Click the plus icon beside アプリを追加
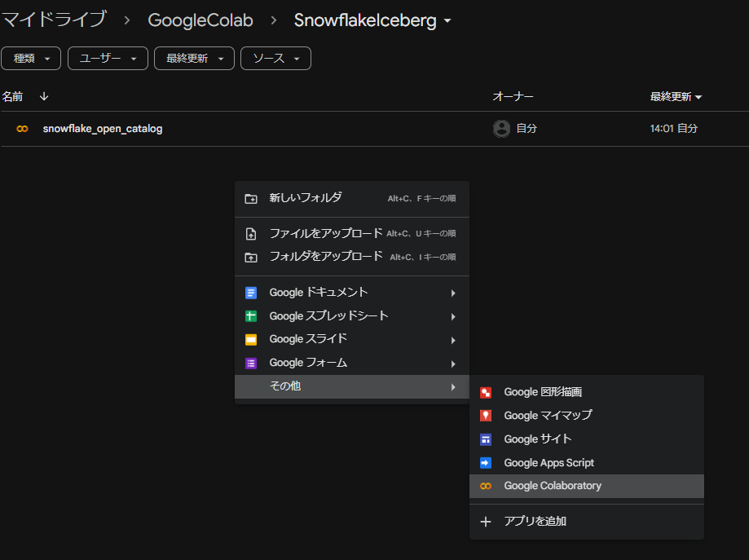This screenshot has width=749, height=560. [485, 522]
